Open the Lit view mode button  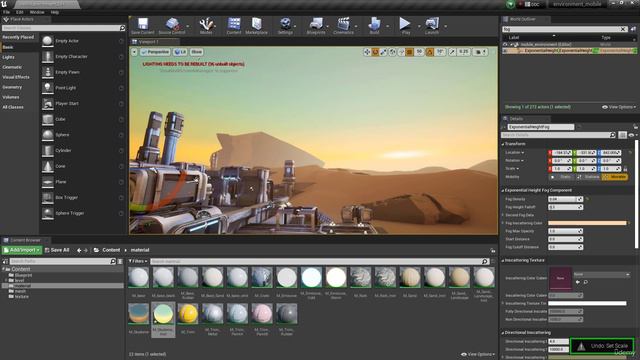click(x=180, y=52)
